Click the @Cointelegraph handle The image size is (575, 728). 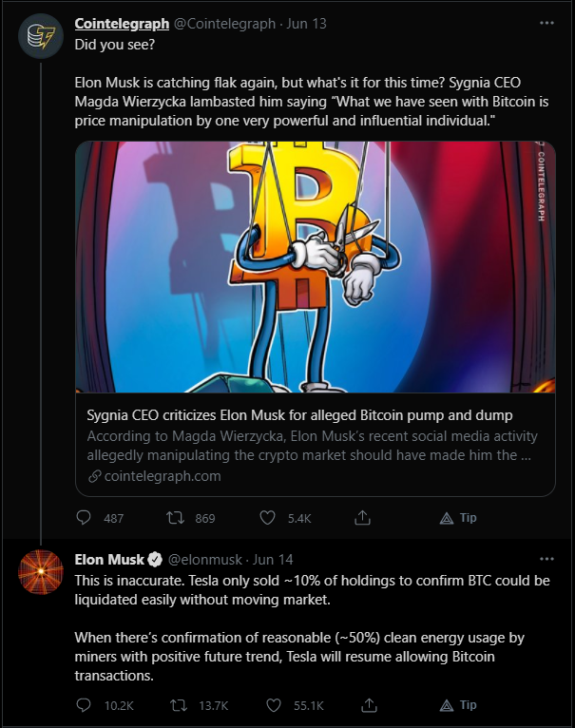tap(224, 24)
